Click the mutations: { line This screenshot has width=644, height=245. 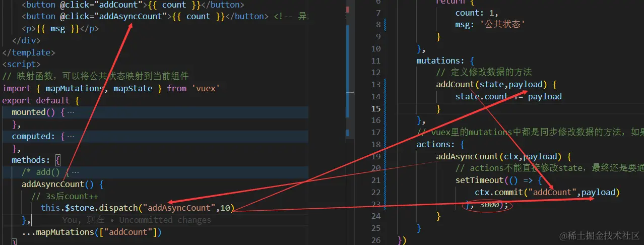pos(445,60)
